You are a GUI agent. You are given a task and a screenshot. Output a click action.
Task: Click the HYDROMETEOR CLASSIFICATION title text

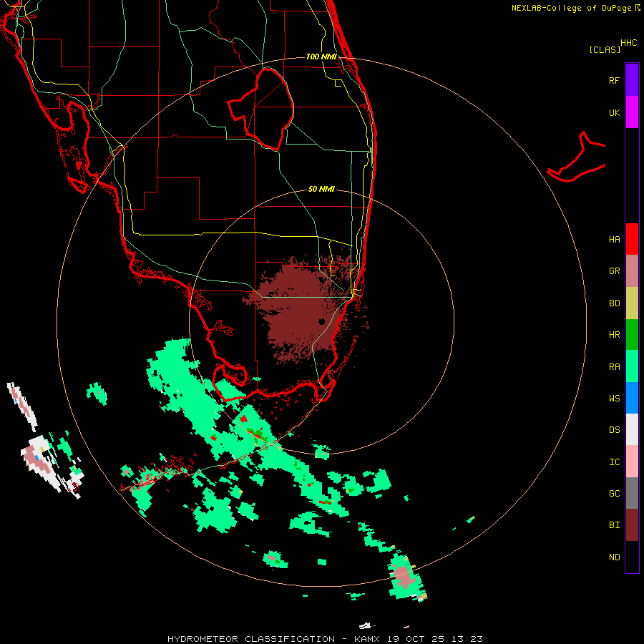point(251,639)
